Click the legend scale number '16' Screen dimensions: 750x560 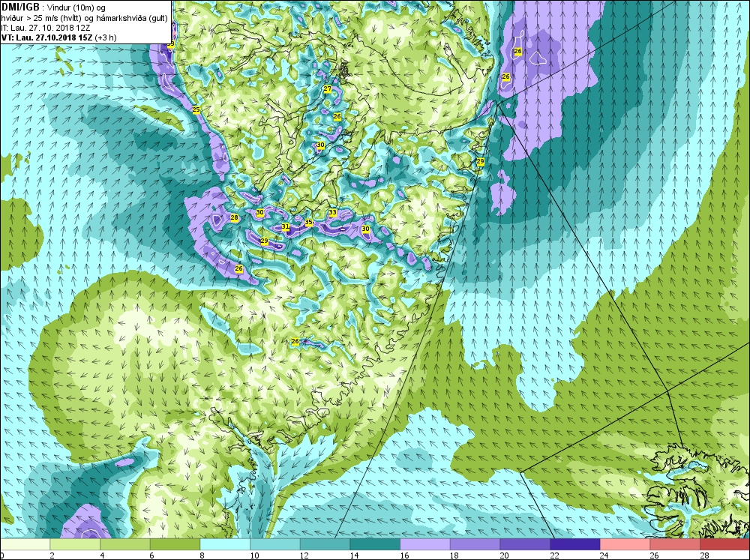(x=404, y=556)
